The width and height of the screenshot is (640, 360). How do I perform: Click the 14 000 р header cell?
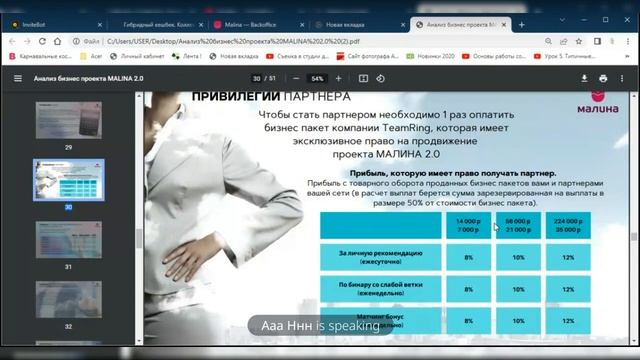coord(469,225)
